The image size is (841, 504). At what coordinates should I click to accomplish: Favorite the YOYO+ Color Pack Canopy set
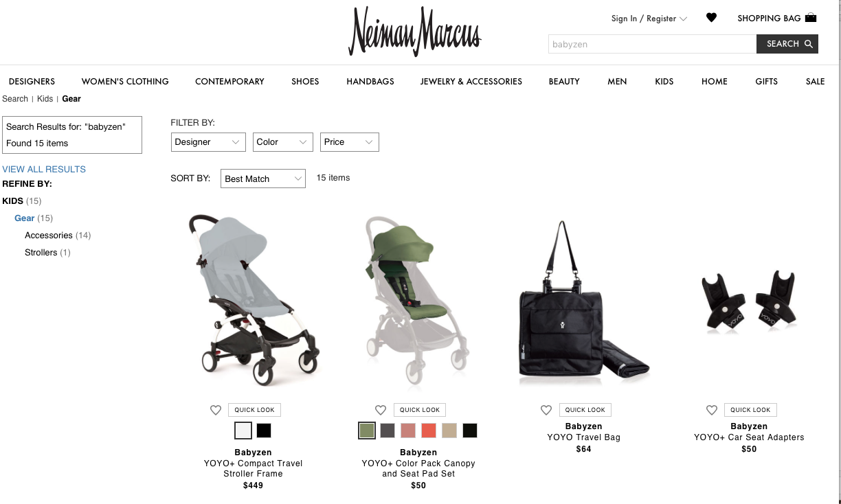pyautogui.click(x=381, y=410)
